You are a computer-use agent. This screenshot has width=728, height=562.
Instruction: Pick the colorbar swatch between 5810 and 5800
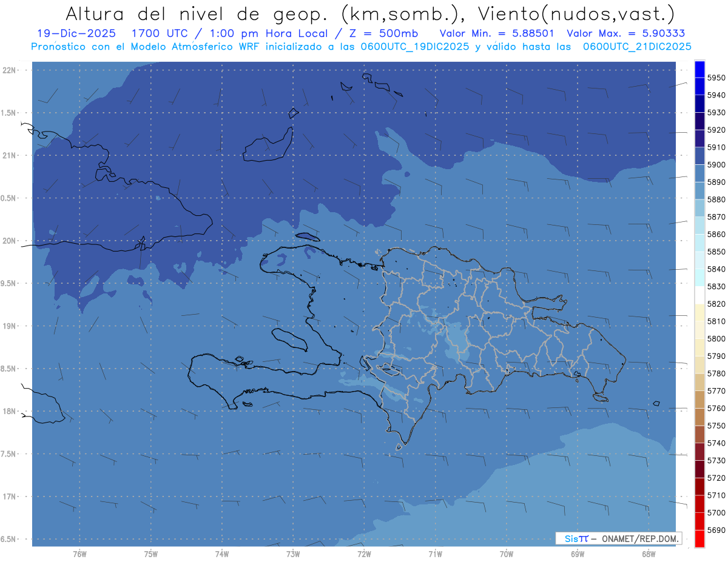point(699,330)
